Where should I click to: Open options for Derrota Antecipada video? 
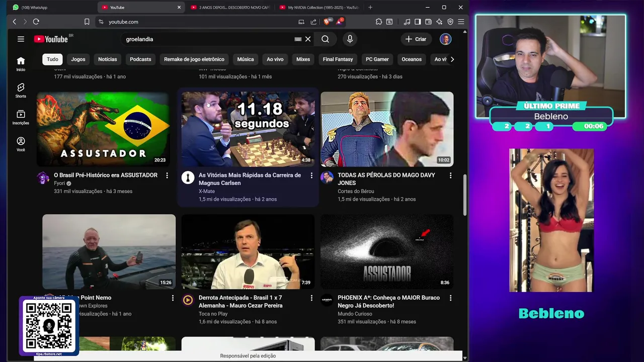(x=311, y=298)
